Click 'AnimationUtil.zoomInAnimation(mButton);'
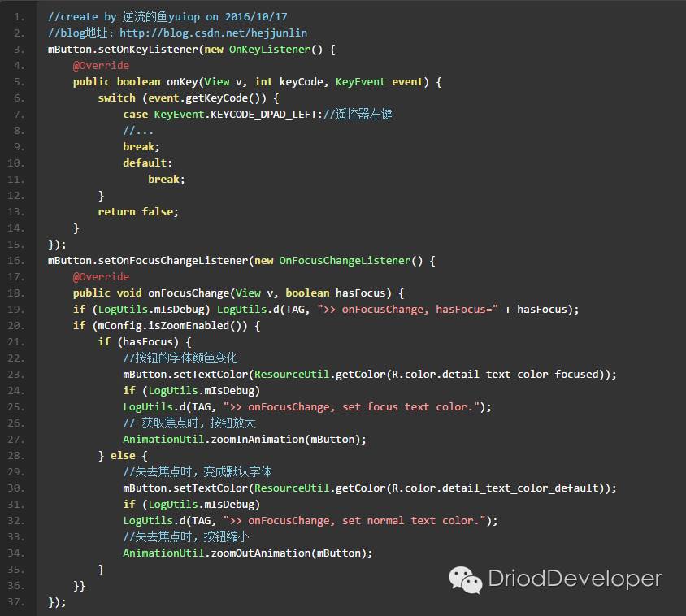 click(245, 440)
